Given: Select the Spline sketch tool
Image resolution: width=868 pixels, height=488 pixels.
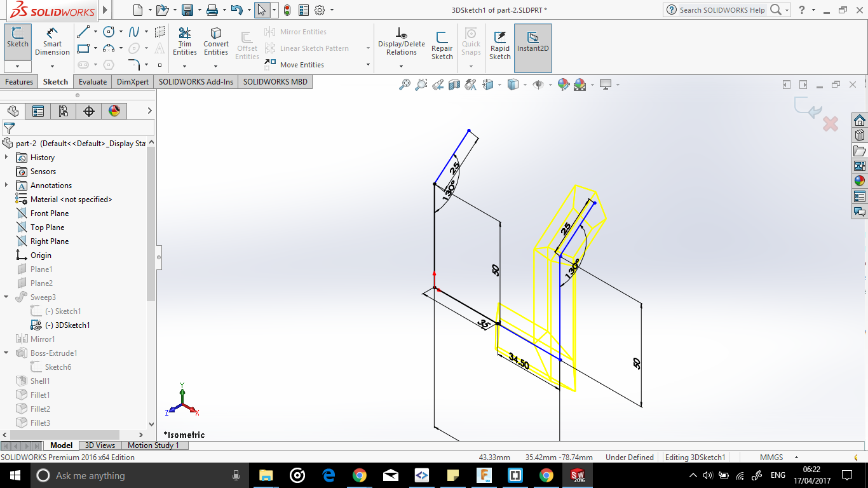Looking at the screenshot, I should click(134, 32).
